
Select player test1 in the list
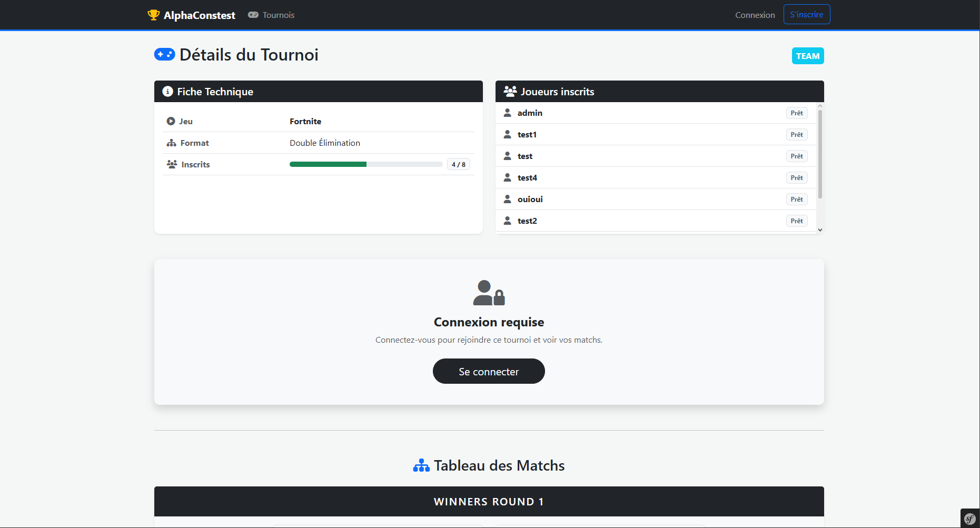click(656, 134)
